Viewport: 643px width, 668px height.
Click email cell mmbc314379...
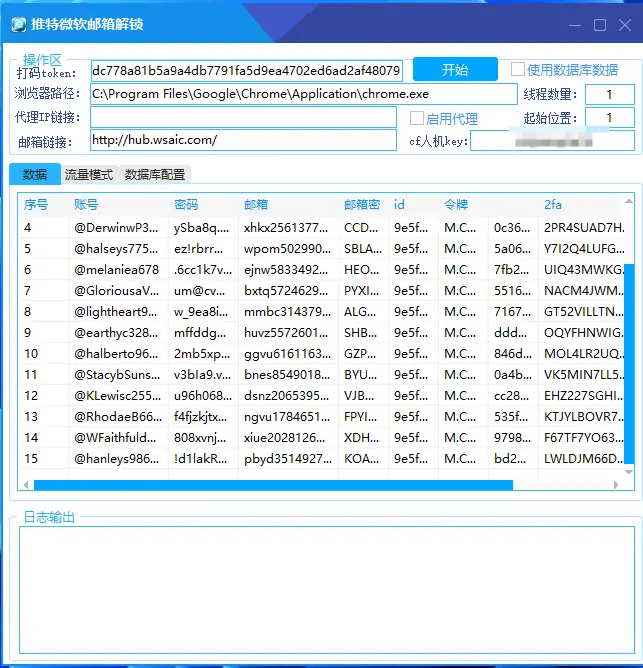click(287, 312)
